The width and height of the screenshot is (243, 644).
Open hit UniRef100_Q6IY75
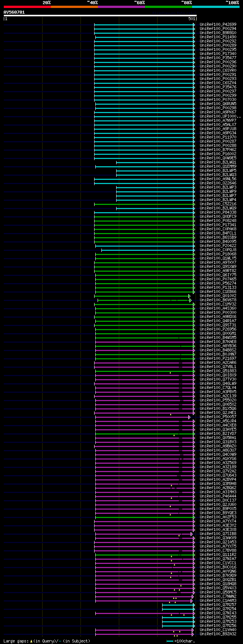pos(218,275)
